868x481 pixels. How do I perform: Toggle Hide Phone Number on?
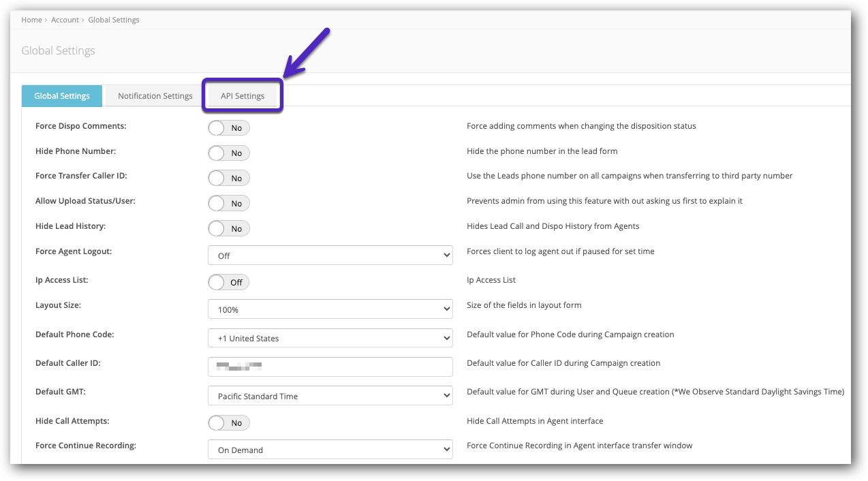pos(228,153)
